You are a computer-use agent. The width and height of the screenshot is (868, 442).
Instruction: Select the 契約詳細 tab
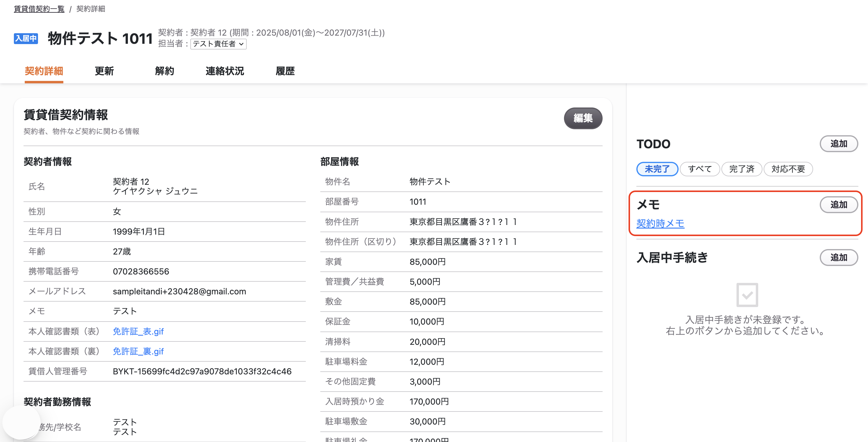44,71
